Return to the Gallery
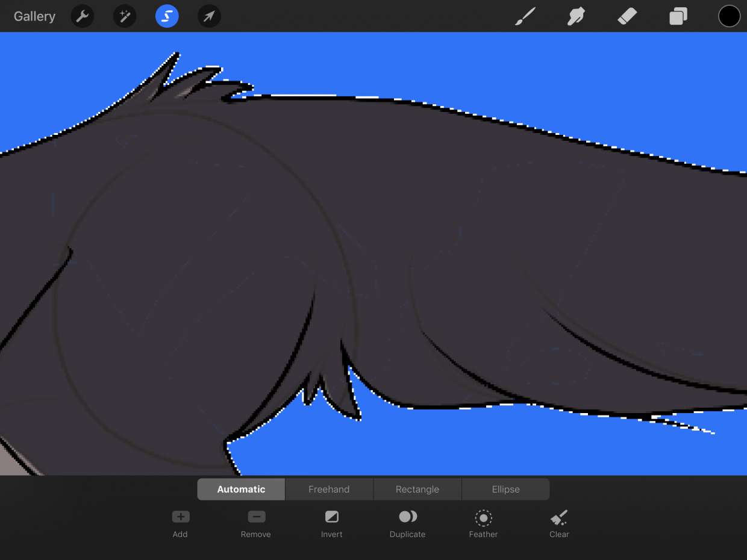The height and width of the screenshot is (560, 747). tap(34, 16)
